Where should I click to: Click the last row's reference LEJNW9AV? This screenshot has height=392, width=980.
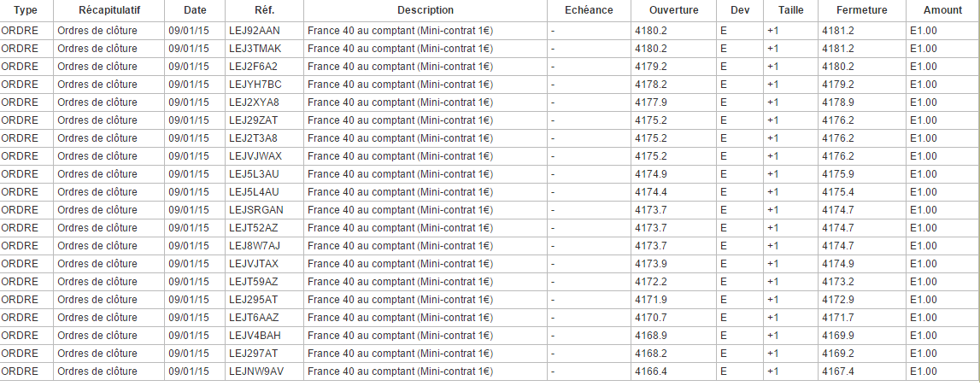click(x=256, y=372)
